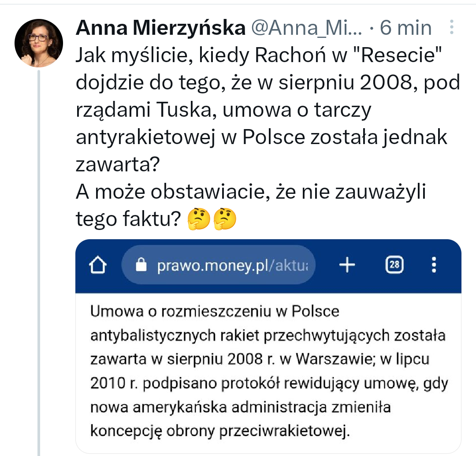Open the tweet's more options menu
The width and height of the screenshot is (476, 456).
[451, 28]
